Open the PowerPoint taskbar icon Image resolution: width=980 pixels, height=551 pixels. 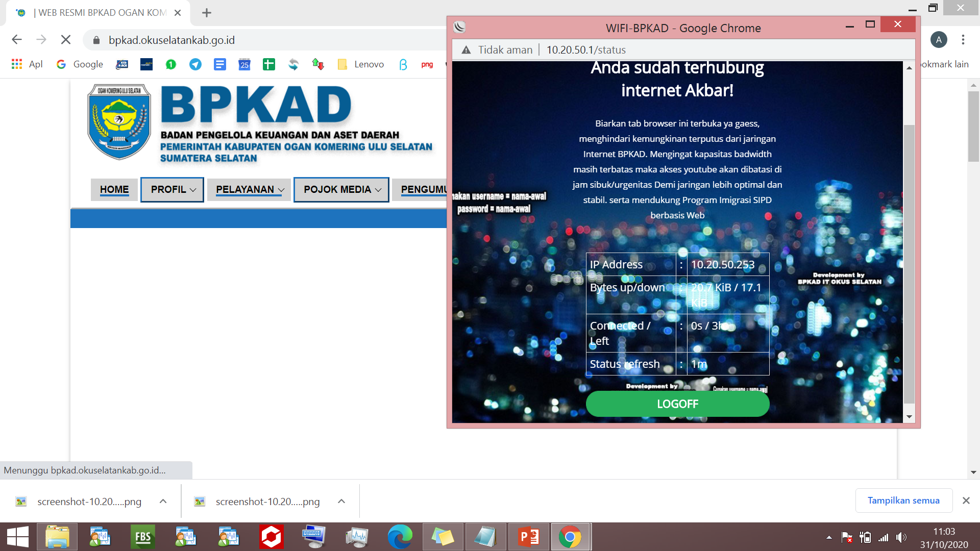click(x=528, y=537)
